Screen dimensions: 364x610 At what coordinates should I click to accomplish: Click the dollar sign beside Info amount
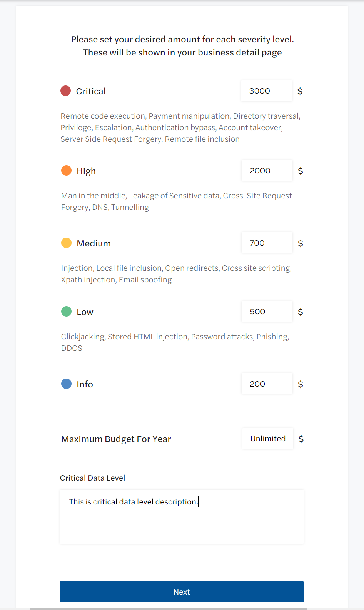(301, 384)
